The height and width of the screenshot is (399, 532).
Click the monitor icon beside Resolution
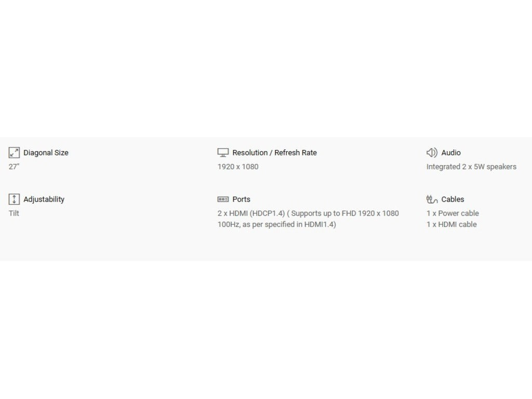(x=223, y=153)
